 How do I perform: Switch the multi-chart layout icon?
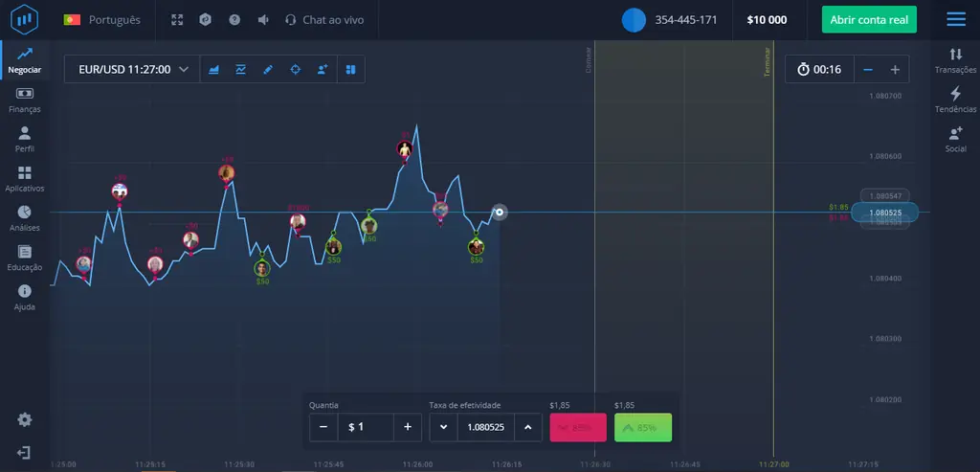(x=350, y=69)
